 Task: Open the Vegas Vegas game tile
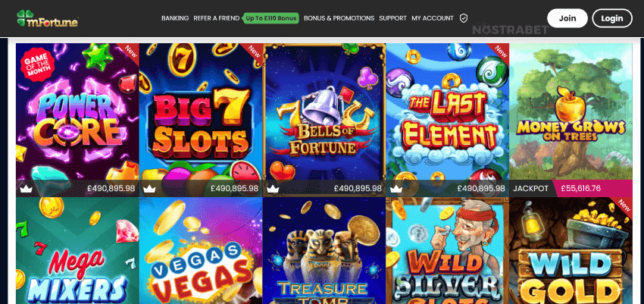201,251
